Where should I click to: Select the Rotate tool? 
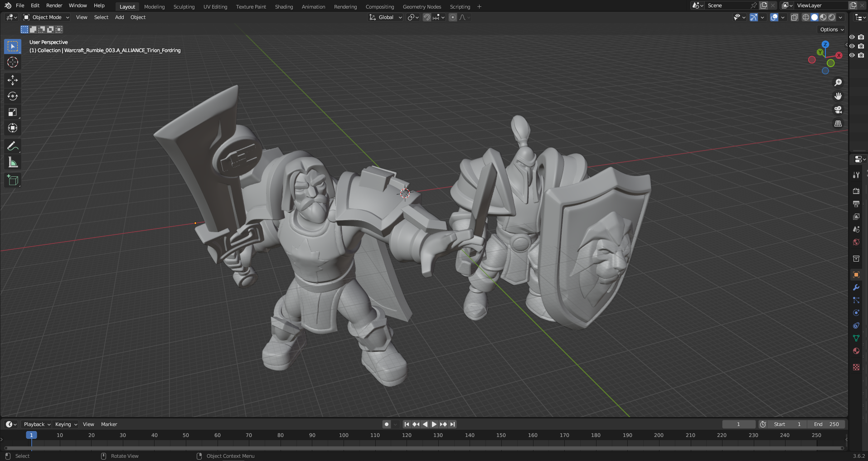tap(13, 96)
